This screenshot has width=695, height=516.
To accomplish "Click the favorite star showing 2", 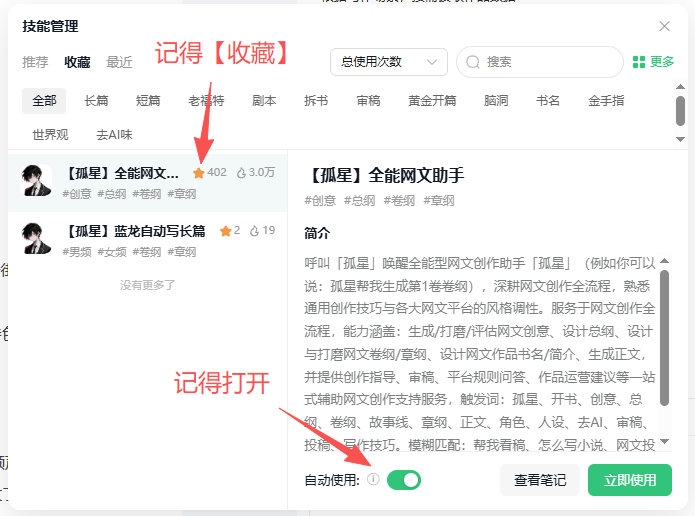I will pyautogui.click(x=226, y=231).
